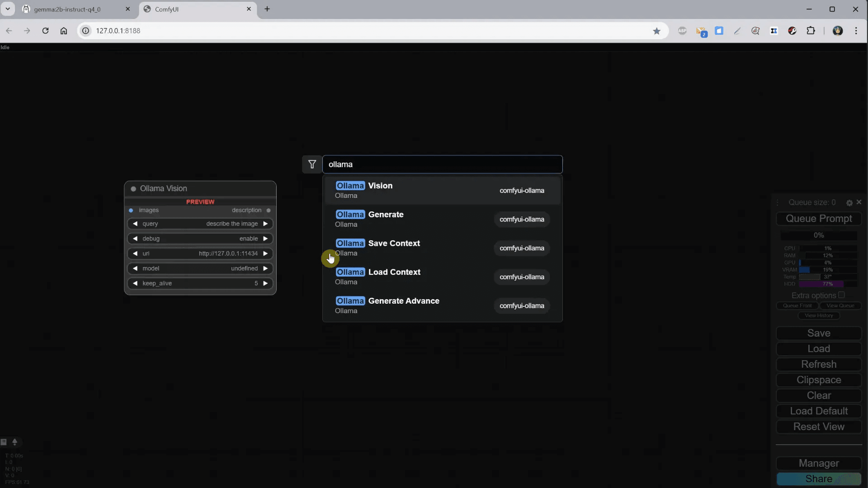868x488 pixels.
Task: Open the browser profile avatar icon
Action: coord(838,31)
